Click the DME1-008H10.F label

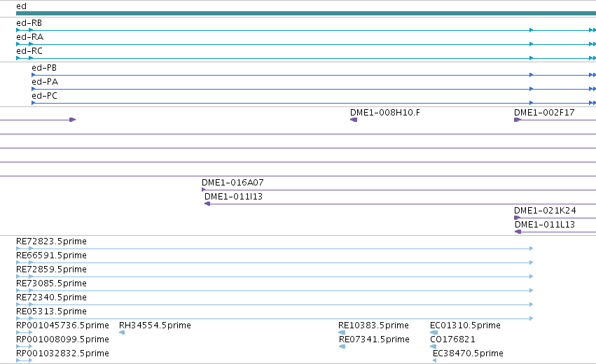tap(385, 113)
